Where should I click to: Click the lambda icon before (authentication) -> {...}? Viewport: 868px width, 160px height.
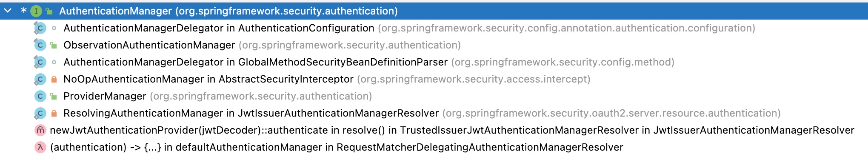point(40,147)
